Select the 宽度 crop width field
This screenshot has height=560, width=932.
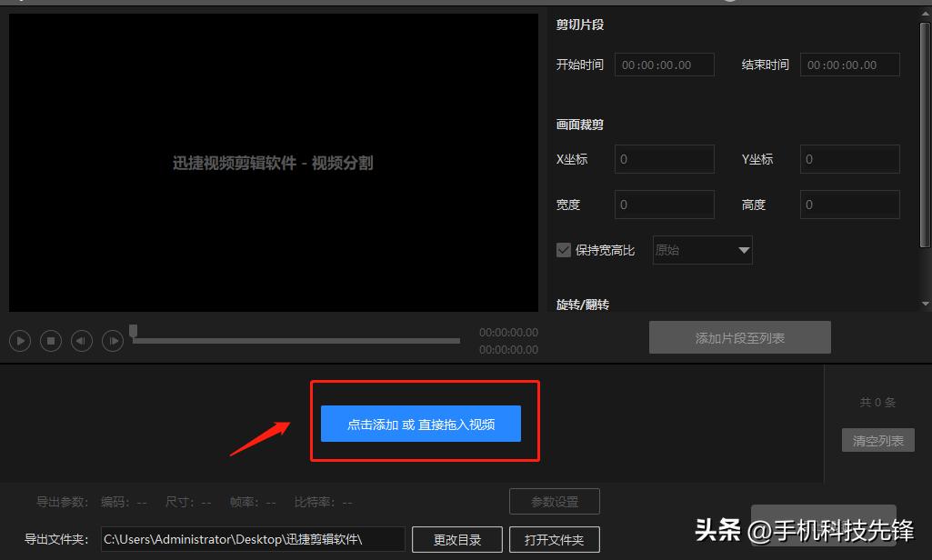(x=664, y=204)
